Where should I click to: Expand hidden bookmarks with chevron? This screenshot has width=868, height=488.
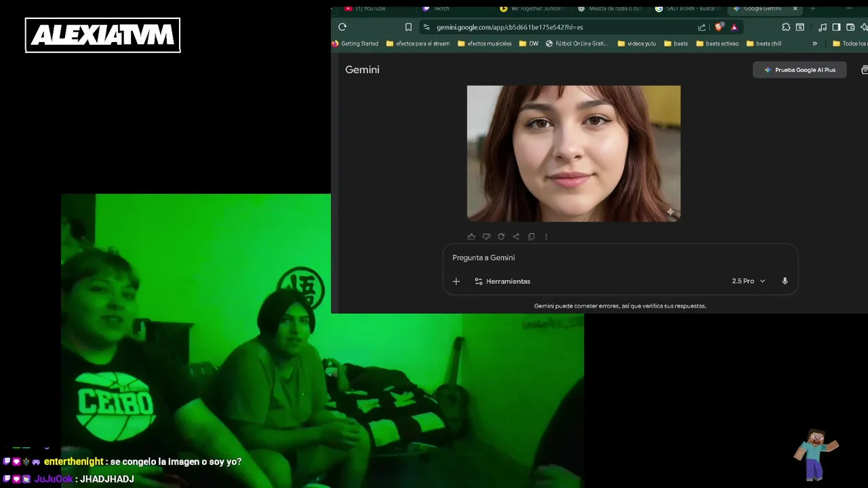coord(814,43)
